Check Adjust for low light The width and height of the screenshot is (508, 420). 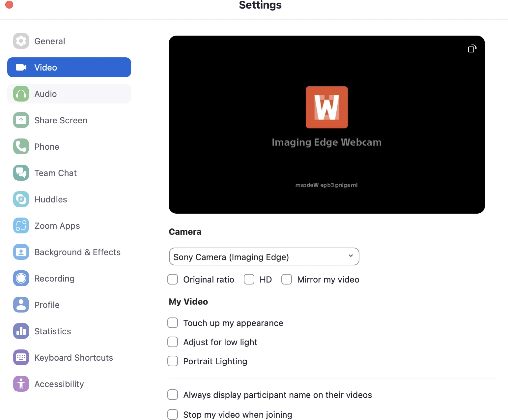click(173, 342)
